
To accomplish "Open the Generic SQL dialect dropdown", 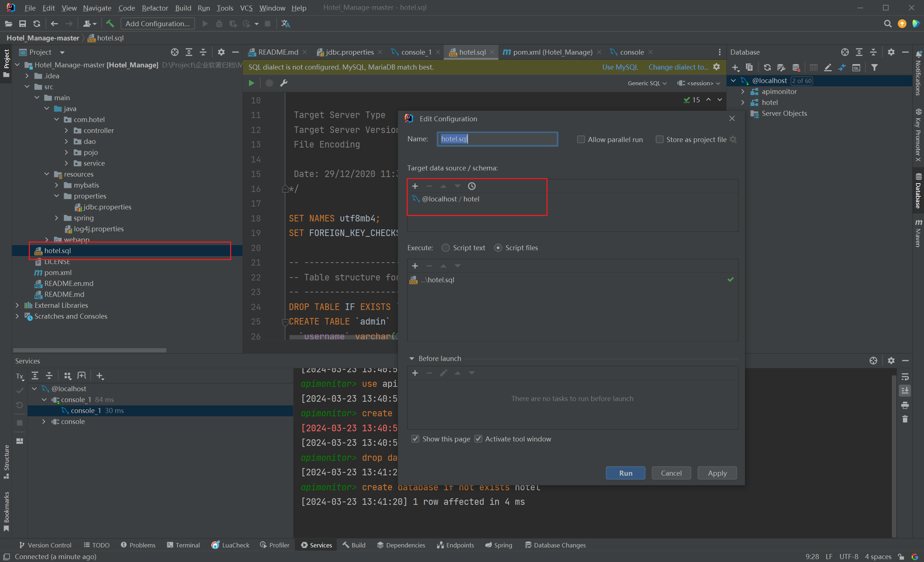I will click(x=647, y=83).
